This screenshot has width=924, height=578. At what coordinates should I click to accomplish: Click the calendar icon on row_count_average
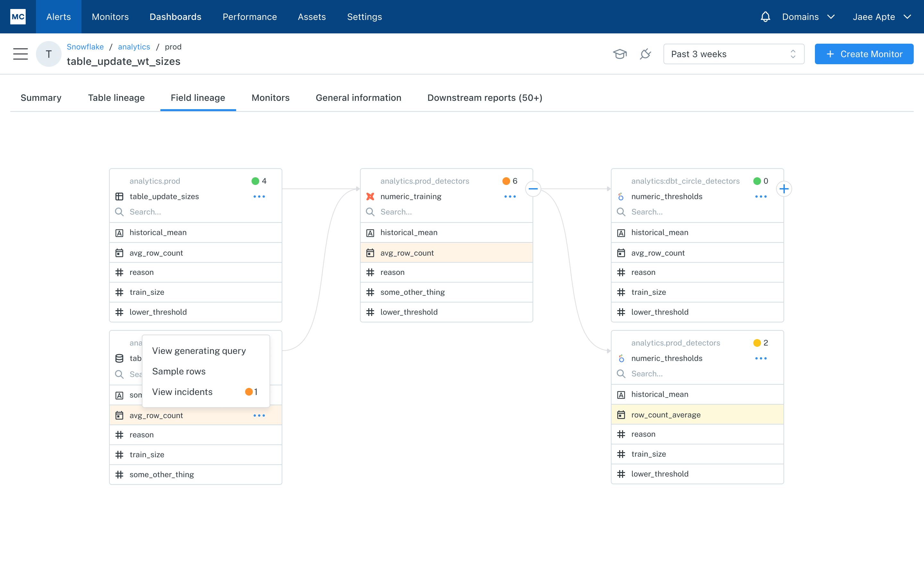click(x=621, y=415)
